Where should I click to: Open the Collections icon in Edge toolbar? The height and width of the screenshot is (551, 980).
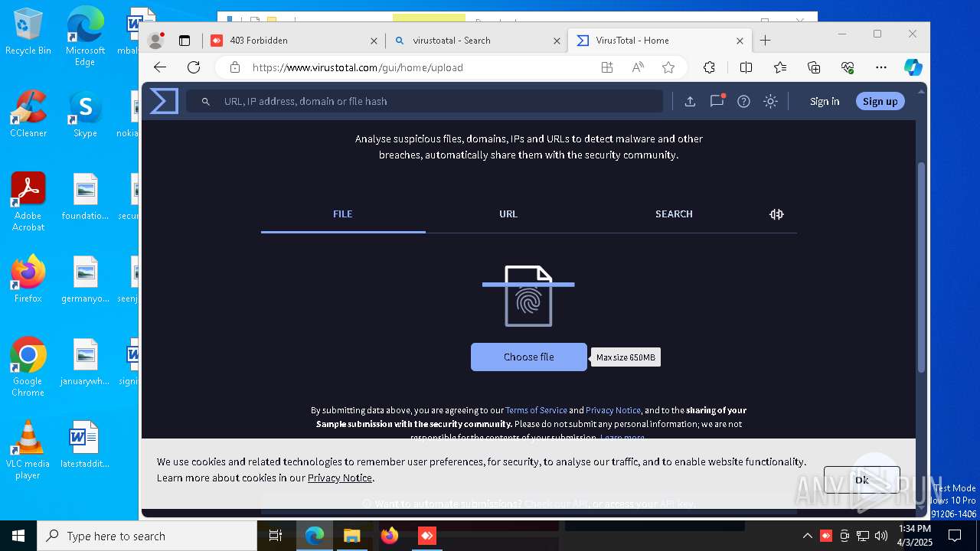coord(814,67)
